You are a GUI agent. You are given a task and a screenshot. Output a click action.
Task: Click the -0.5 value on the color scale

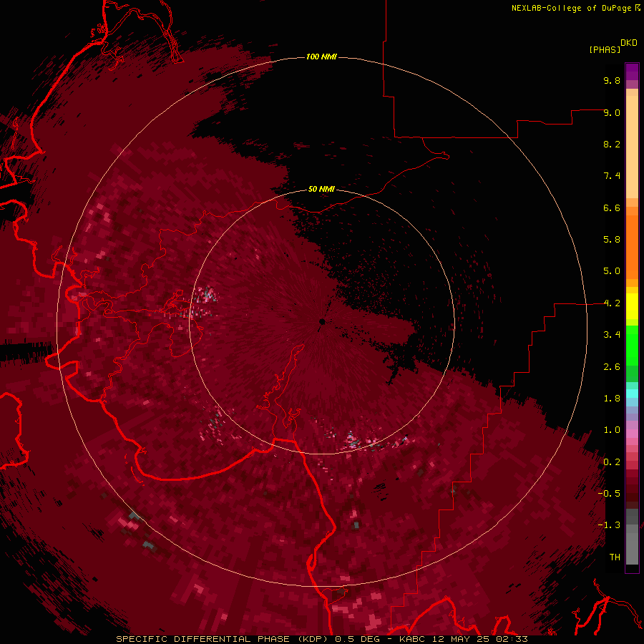click(609, 494)
